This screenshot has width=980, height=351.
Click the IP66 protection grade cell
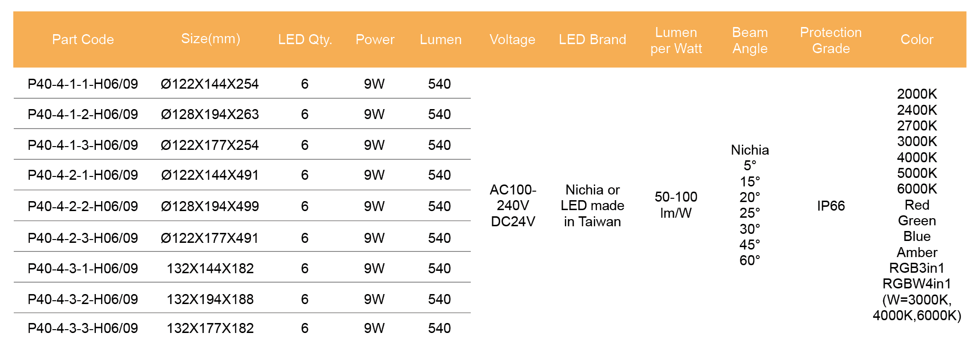coord(831,206)
